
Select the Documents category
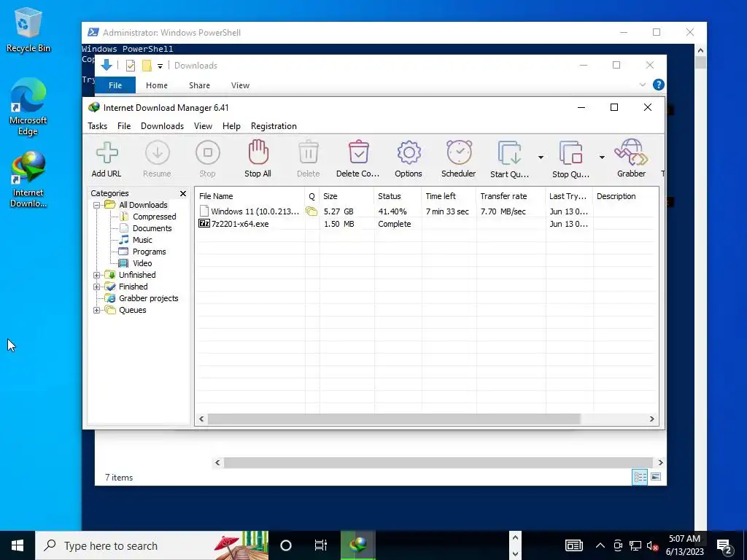click(x=152, y=228)
